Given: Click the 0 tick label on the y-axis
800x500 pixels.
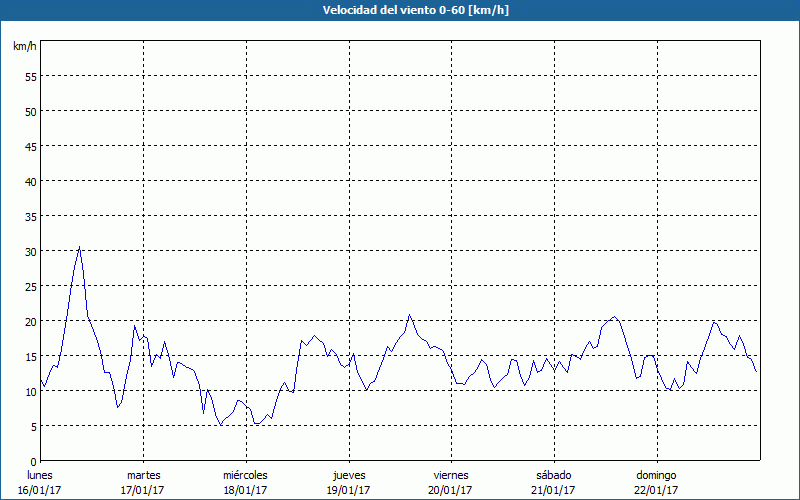Looking at the screenshot, I should (x=33, y=461).
